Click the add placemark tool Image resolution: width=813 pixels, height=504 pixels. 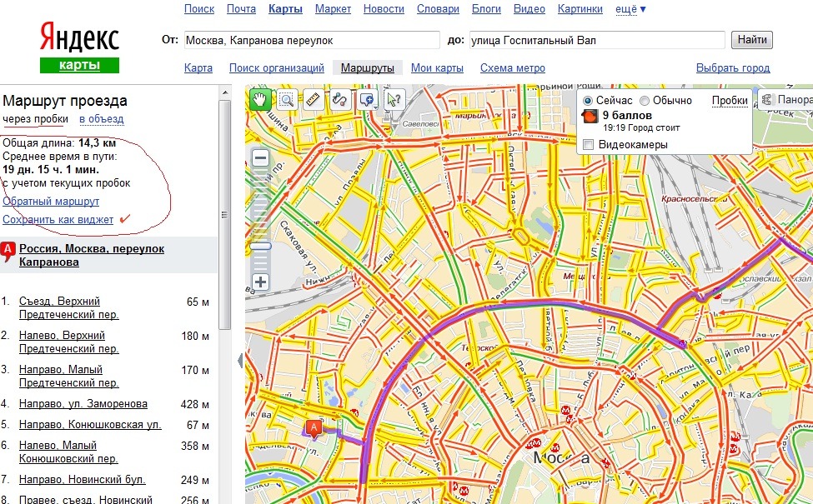click(x=367, y=99)
